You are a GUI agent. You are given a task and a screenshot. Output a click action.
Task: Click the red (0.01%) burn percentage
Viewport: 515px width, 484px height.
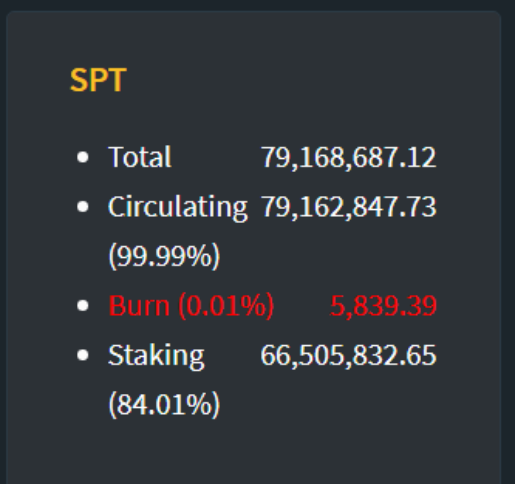(x=226, y=306)
